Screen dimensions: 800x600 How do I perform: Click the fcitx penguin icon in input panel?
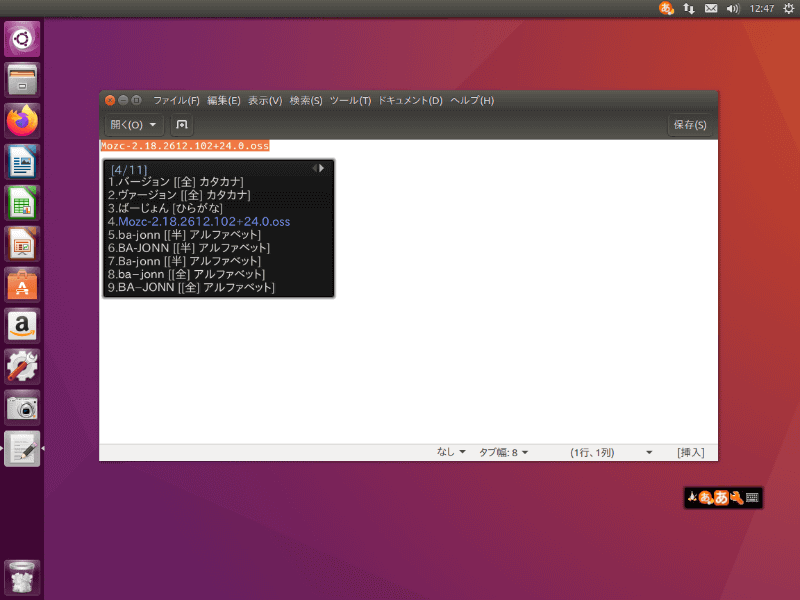691,497
